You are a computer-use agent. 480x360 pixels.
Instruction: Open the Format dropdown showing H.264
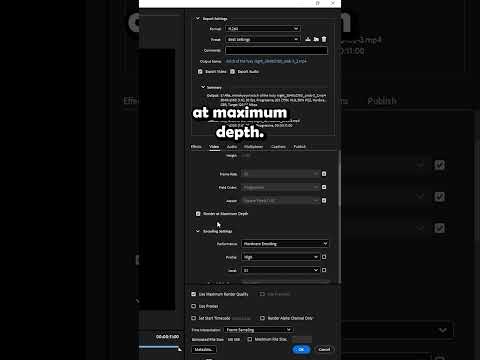[x=263, y=29]
